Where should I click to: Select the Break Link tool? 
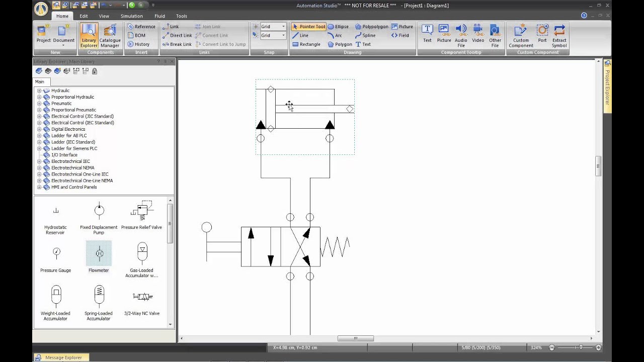click(x=177, y=44)
